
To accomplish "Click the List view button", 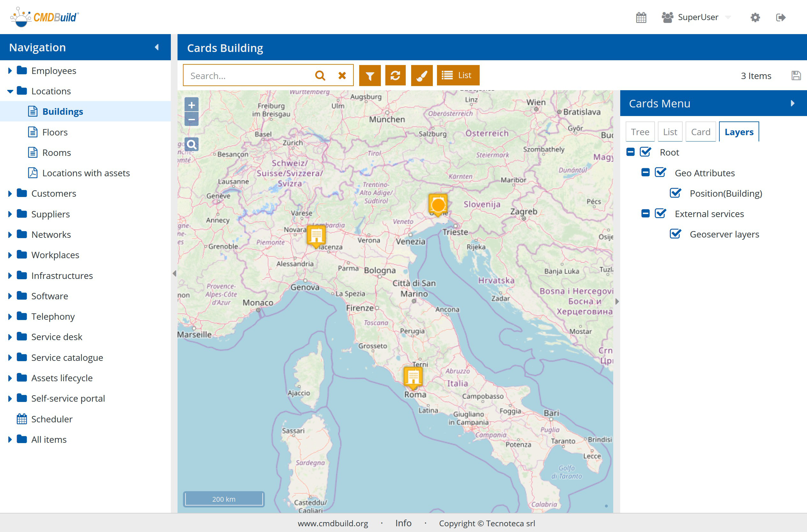I will click(x=458, y=75).
